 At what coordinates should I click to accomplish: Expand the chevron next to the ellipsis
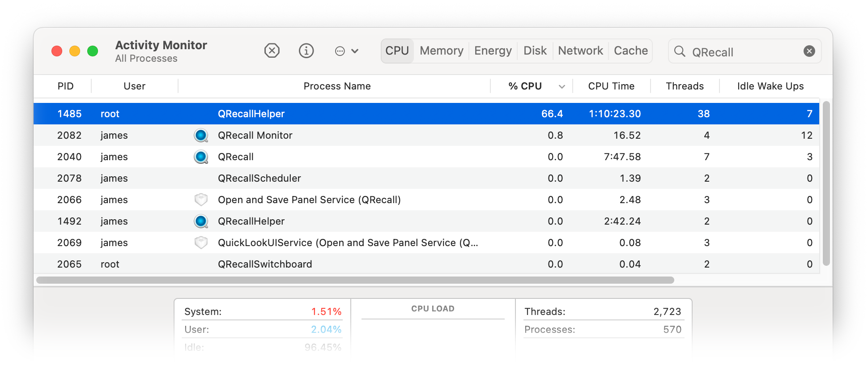355,51
